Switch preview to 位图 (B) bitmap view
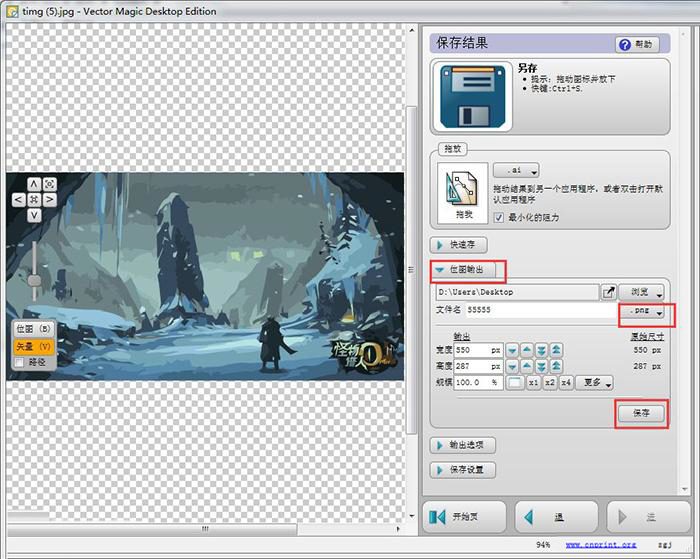 (x=34, y=329)
